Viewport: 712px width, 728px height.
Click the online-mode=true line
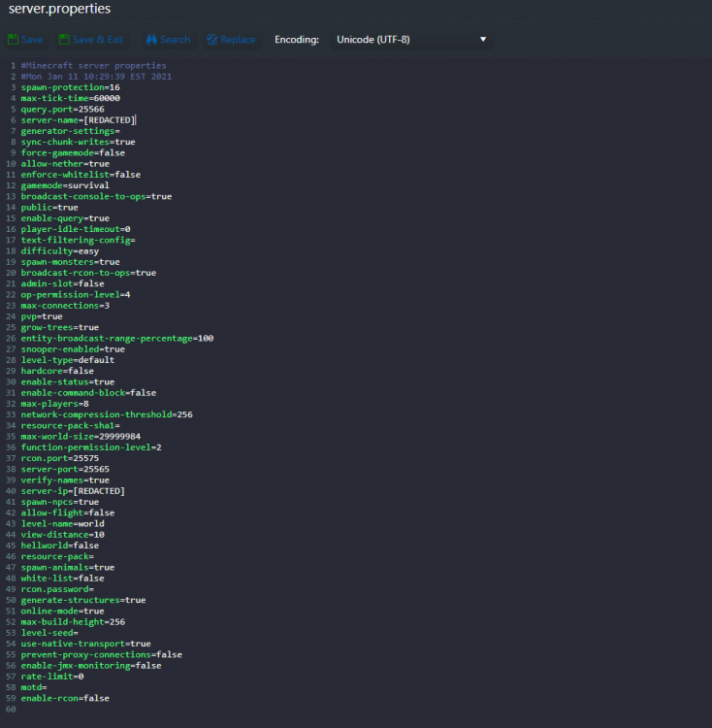tap(62, 612)
